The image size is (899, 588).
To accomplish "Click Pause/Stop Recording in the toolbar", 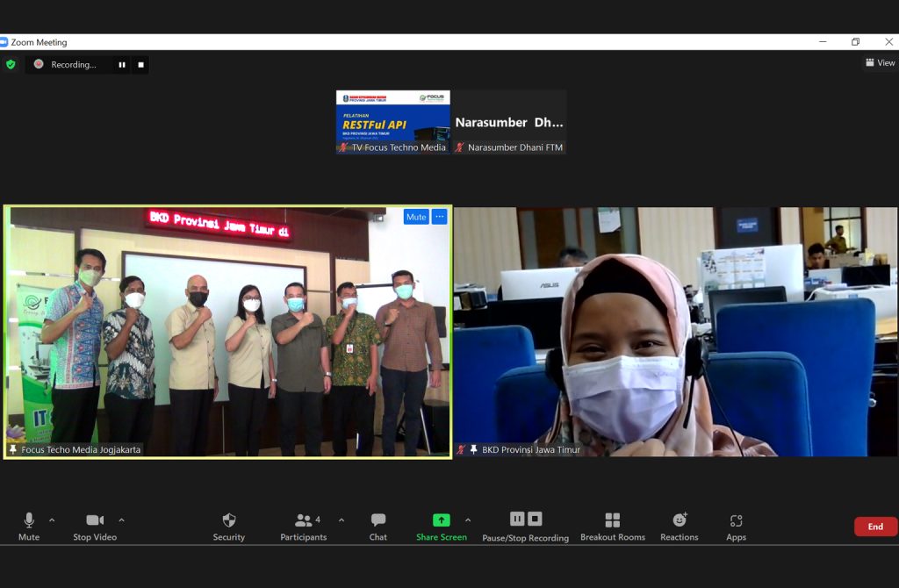I will (x=524, y=520).
